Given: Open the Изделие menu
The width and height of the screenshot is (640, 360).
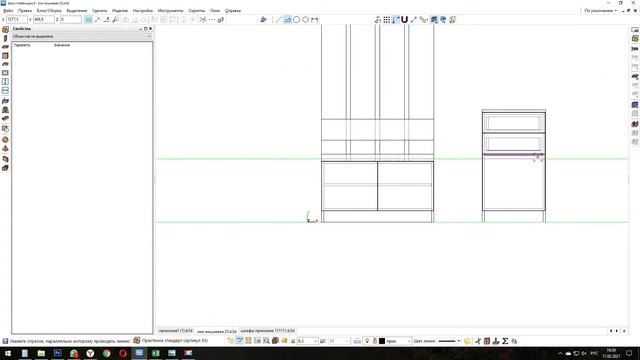Looking at the screenshot, I should point(120,11).
